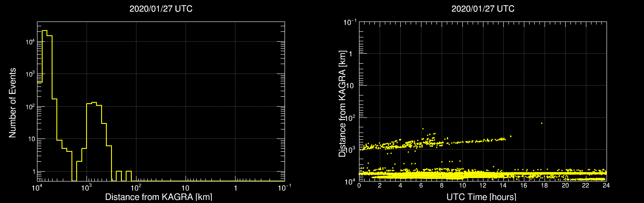Image resolution: width=644 pixels, height=203 pixels.
Task: Click the '10^2' tick on the histogram's distance axis
Action: click(136, 188)
